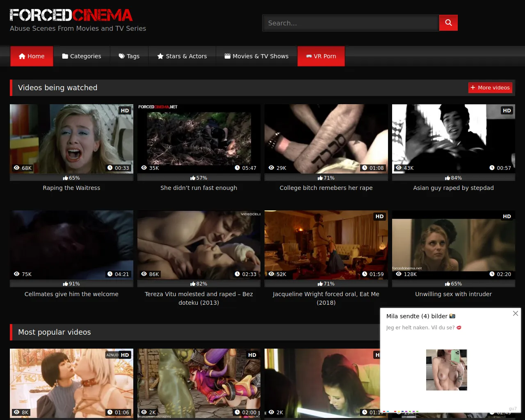525x420 pixels.
Task: Click the plus icon on More videos
Action: click(473, 88)
